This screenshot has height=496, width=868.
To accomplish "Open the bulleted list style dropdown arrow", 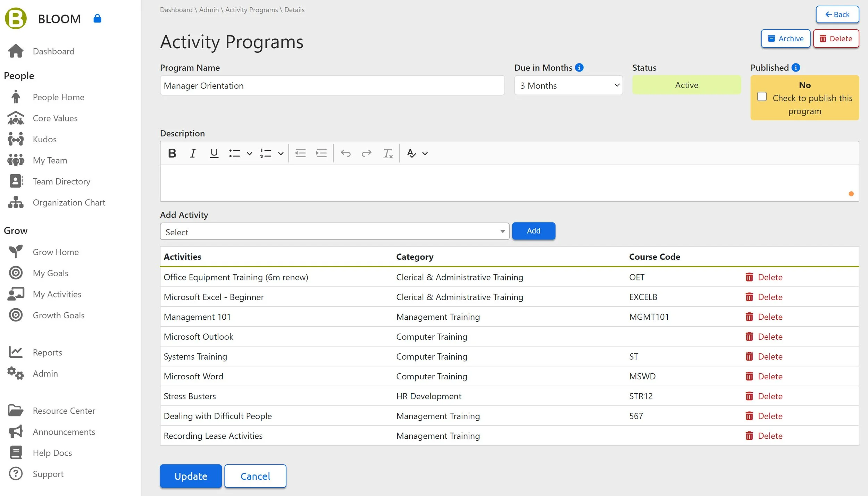I will [249, 153].
